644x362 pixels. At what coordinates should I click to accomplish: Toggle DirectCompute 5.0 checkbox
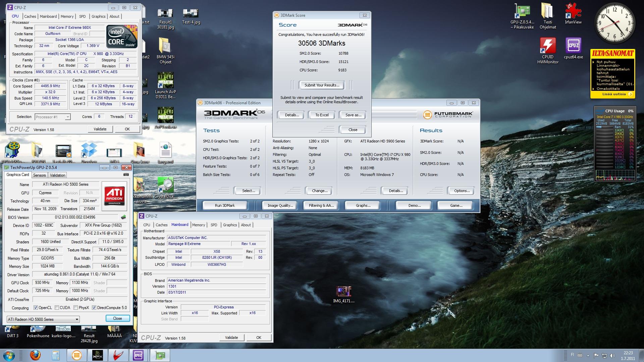tap(94, 308)
